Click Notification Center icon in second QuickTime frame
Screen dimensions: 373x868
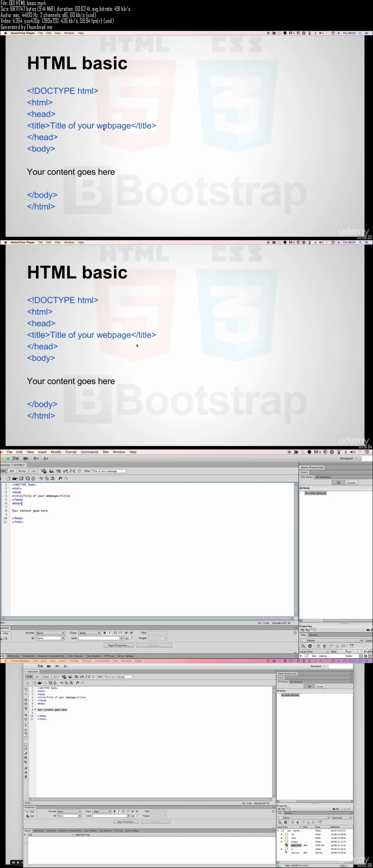coord(366,242)
